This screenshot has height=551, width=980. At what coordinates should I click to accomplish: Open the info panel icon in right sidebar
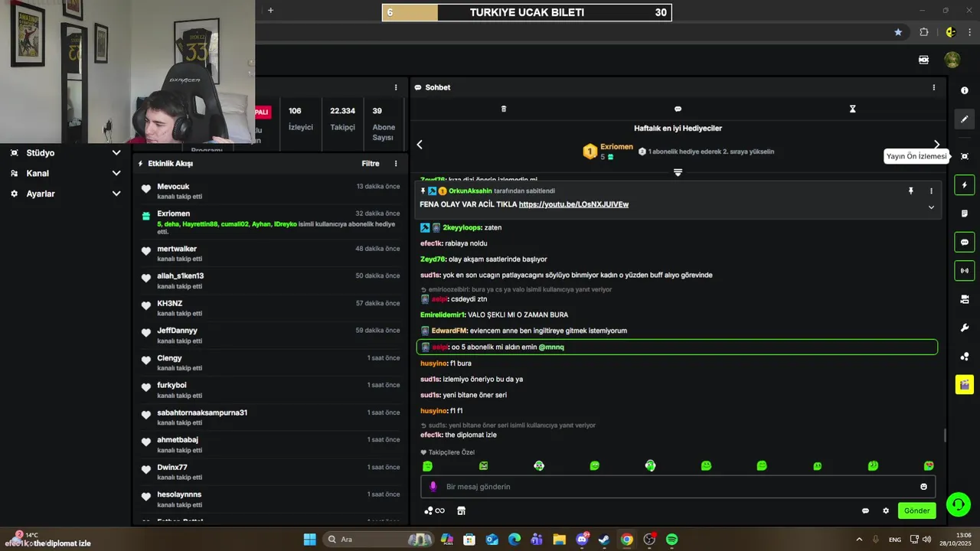[964, 90]
